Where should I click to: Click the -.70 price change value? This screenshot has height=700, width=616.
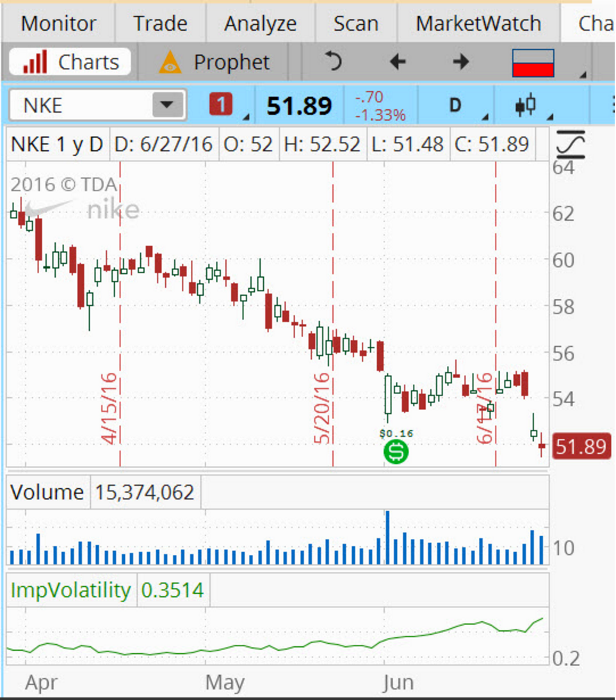click(369, 97)
